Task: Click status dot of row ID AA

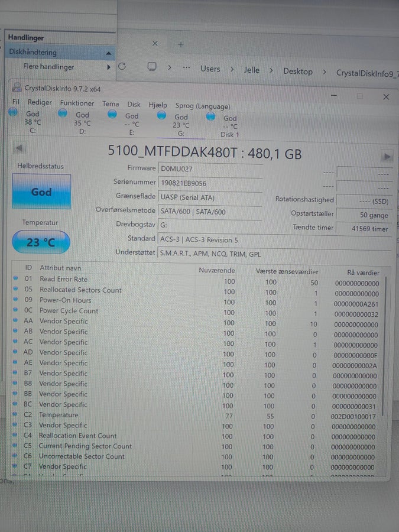Action: (15, 320)
